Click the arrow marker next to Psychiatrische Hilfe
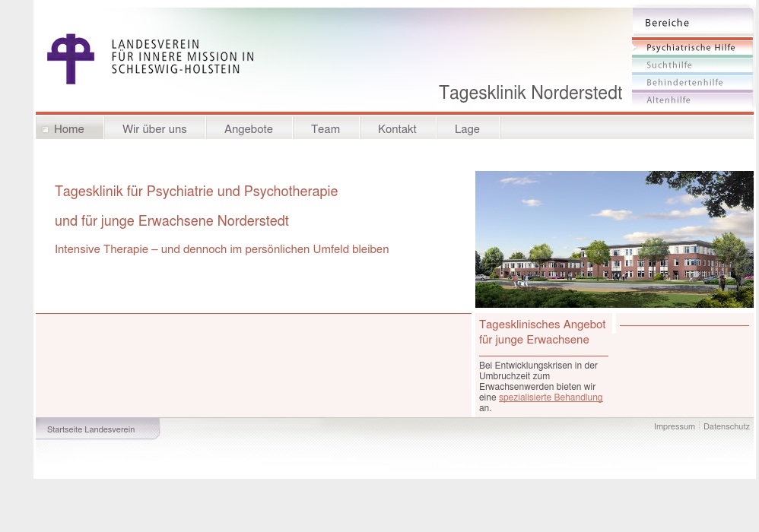The image size is (759, 532). 634,46
